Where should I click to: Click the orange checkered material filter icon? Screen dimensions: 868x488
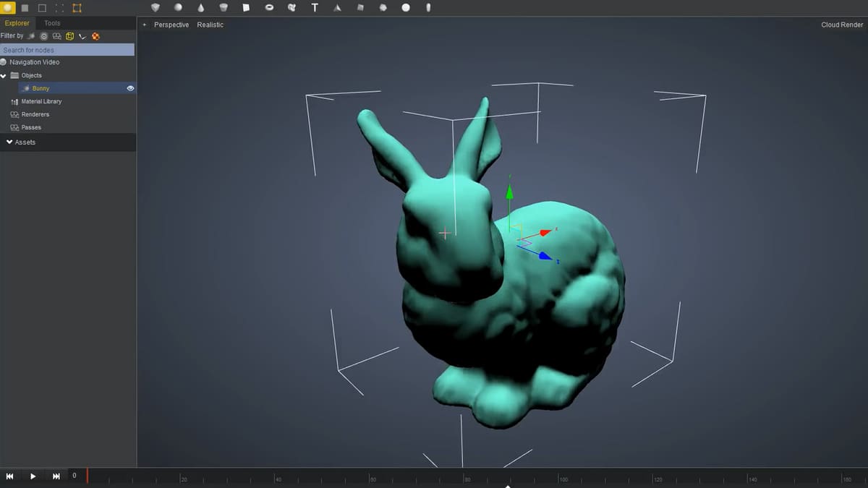[95, 36]
